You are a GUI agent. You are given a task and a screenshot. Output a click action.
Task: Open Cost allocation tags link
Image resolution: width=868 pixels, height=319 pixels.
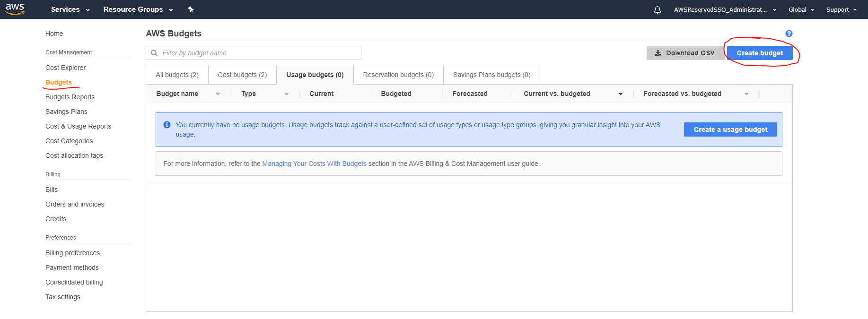[x=74, y=155]
